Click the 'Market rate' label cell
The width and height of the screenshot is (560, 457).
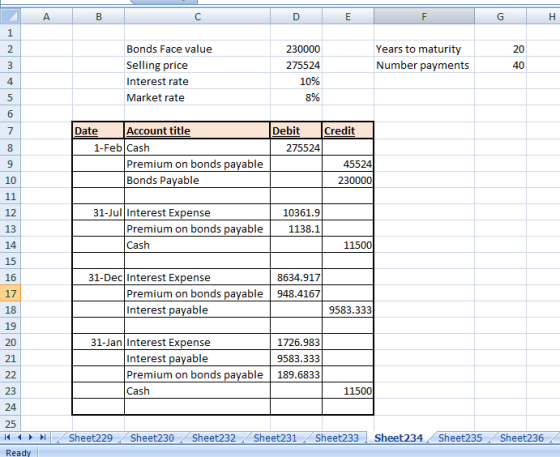[198, 97]
